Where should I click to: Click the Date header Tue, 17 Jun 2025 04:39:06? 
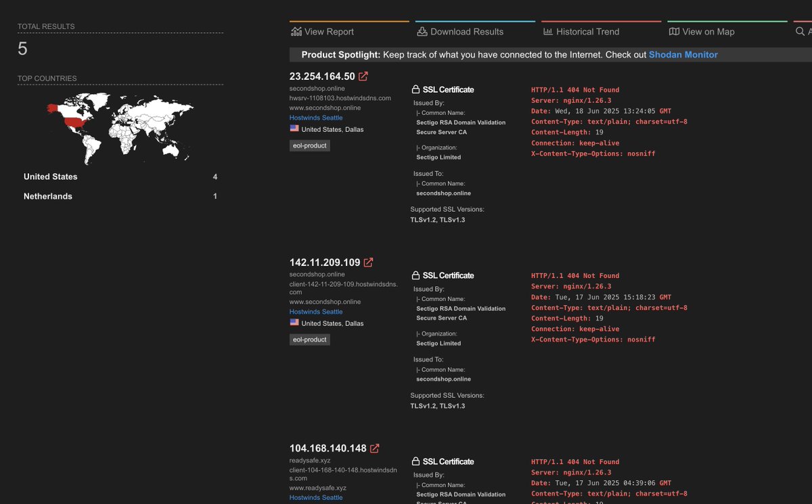[602, 483]
